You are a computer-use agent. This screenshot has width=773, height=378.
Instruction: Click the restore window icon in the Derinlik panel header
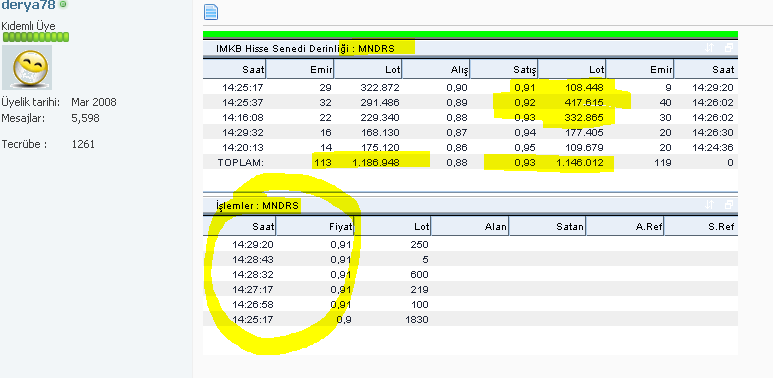(x=729, y=48)
